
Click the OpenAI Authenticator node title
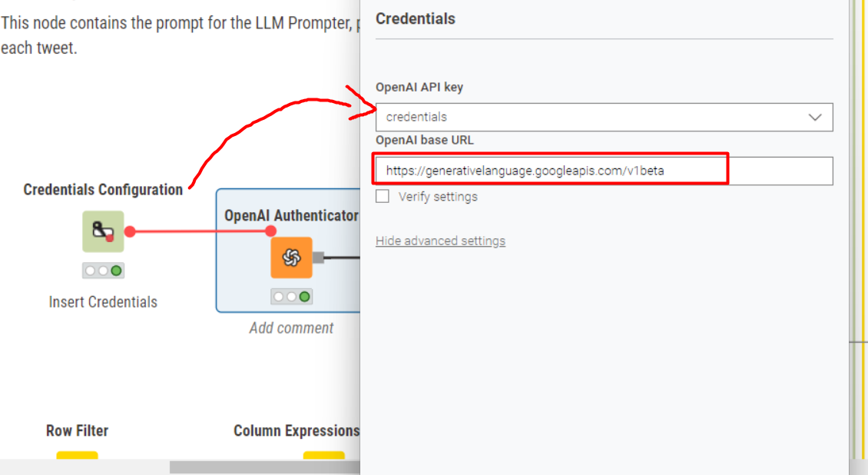[291, 215]
